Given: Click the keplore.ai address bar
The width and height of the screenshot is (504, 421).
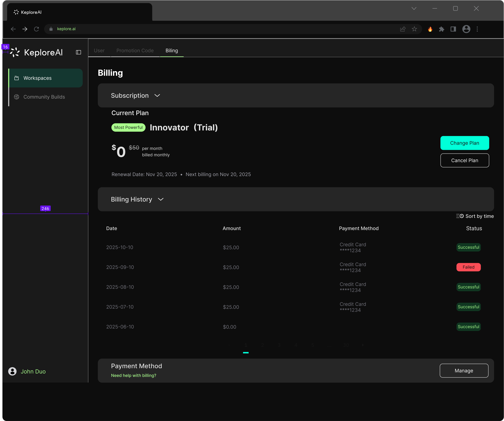Looking at the screenshot, I should [67, 29].
